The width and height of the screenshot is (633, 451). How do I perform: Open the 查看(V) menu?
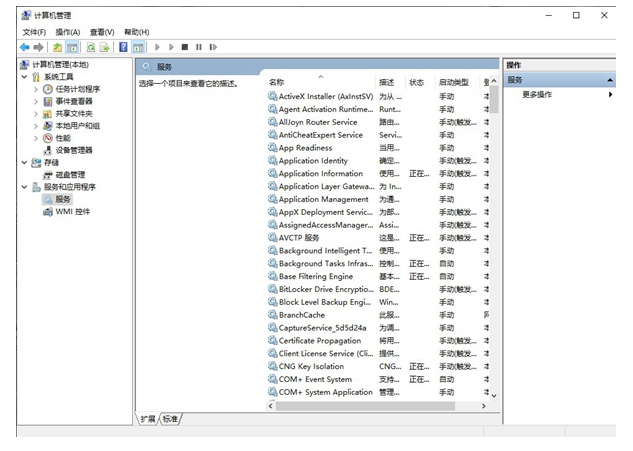(x=102, y=32)
